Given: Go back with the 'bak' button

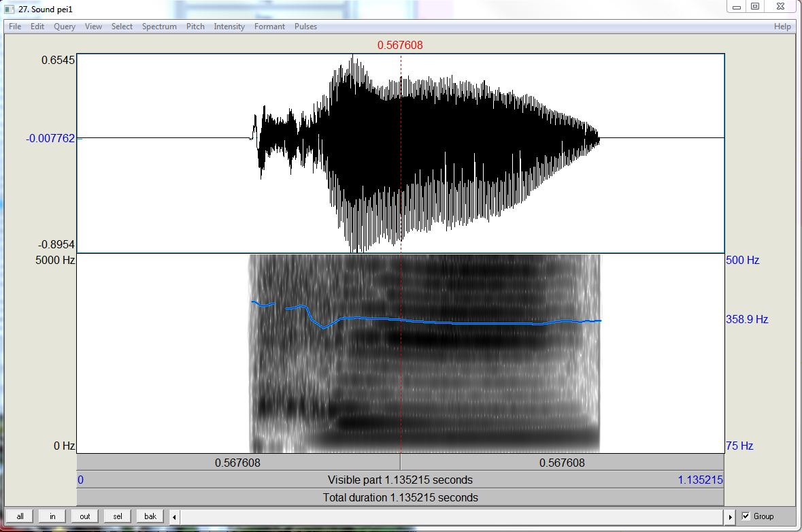Looking at the screenshot, I should 150,516.
